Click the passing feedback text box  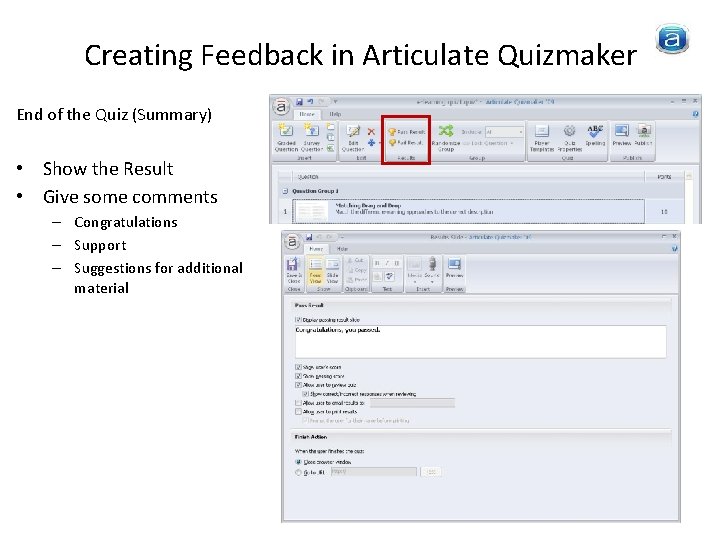point(480,342)
